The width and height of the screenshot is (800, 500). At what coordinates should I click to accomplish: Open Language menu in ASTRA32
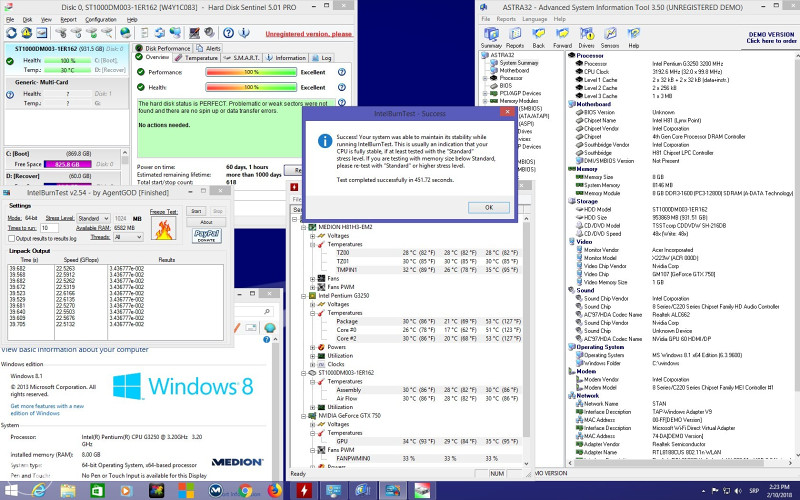(535, 19)
